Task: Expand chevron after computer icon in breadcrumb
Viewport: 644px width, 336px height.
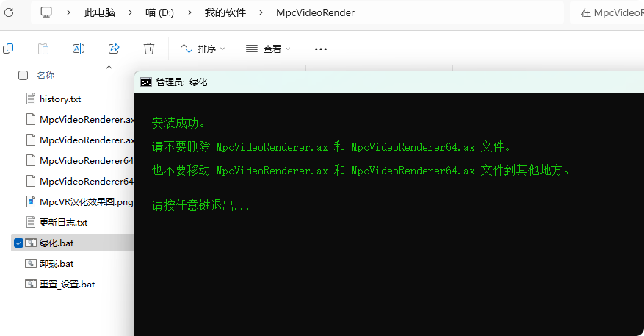Action: click(x=68, y=12)
